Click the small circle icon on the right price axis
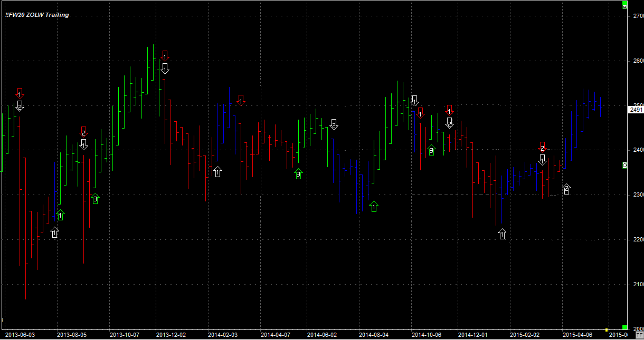The width and height of the screenshot is (644, 340). coord(625,166)
